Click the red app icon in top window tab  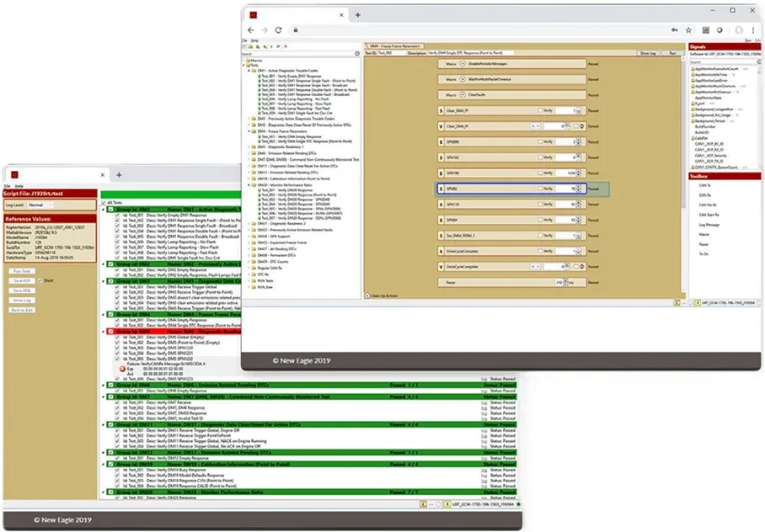click(x=251, y=15)
